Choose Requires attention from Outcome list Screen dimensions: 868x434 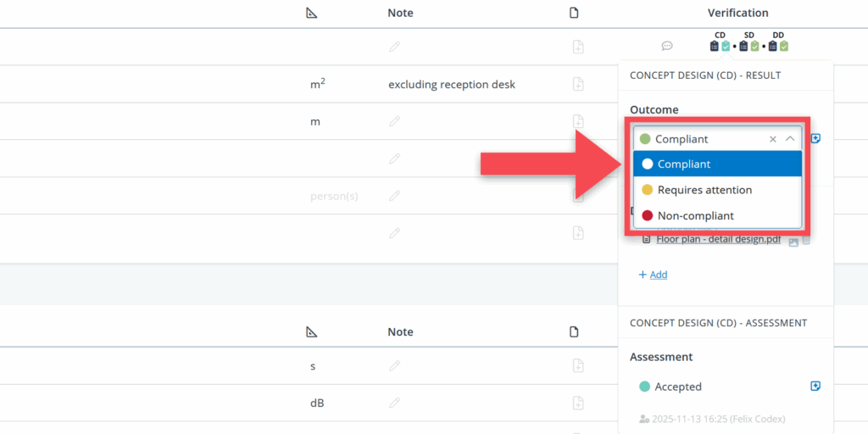click(x=704, y=190)
